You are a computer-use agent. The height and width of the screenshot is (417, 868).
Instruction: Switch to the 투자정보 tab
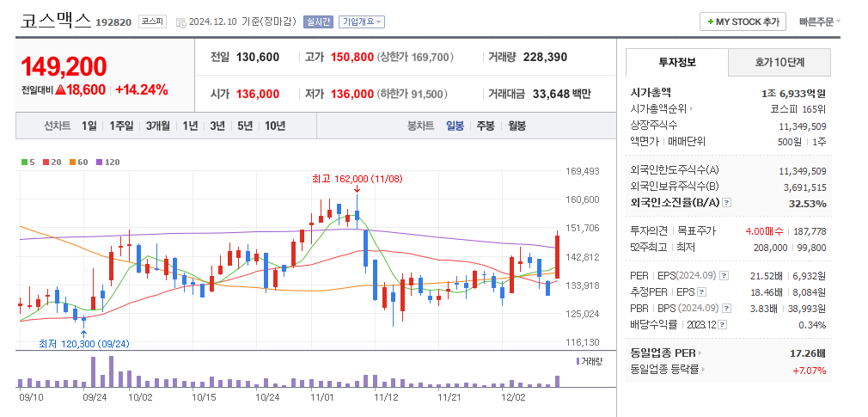677,62
